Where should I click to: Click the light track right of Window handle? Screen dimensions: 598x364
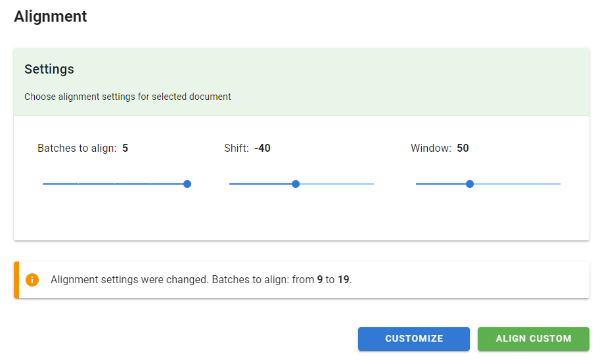[x=516, y=184]
